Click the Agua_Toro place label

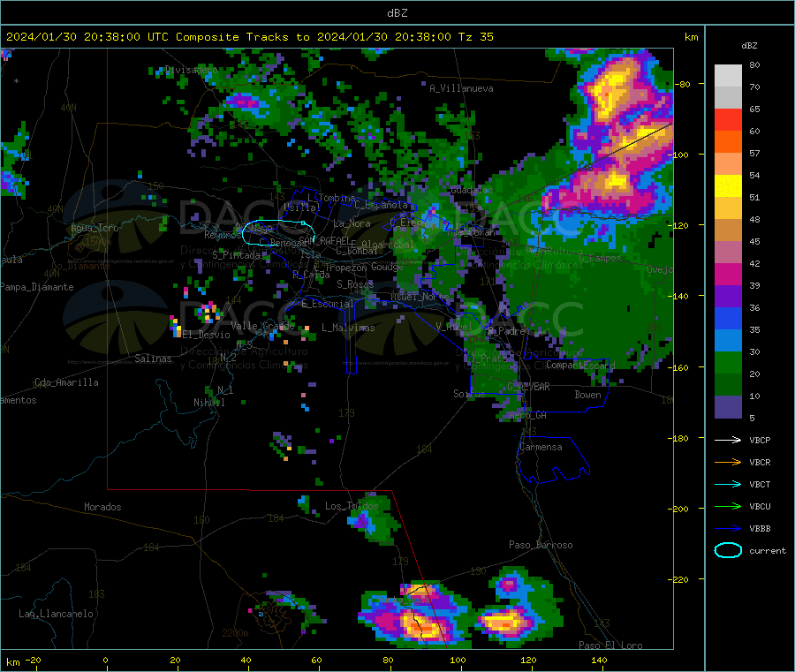click(95, 228)
